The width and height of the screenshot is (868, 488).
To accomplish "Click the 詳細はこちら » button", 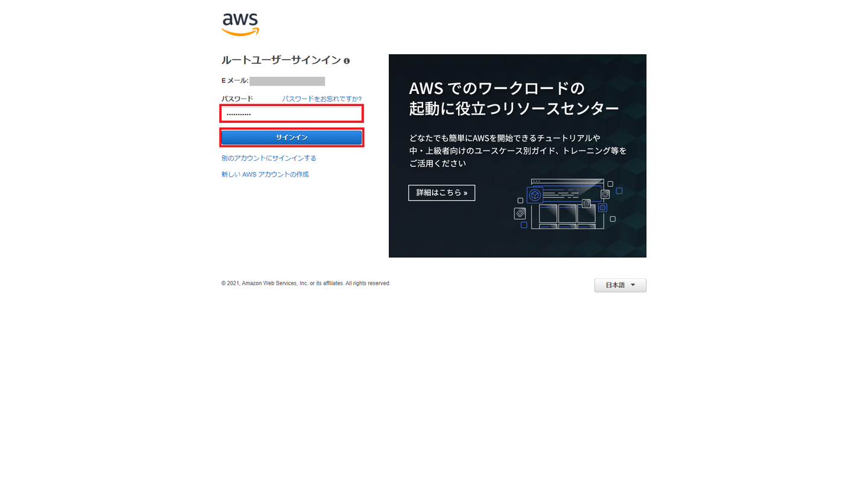I will point(442,193).
